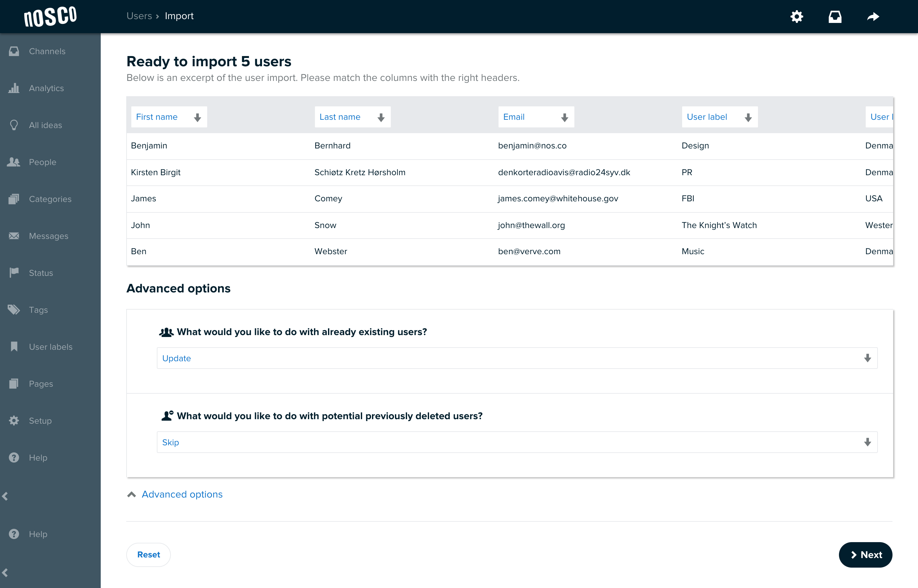
Task: Click Import in the breadcrumb
Action: tap(179, 16)
